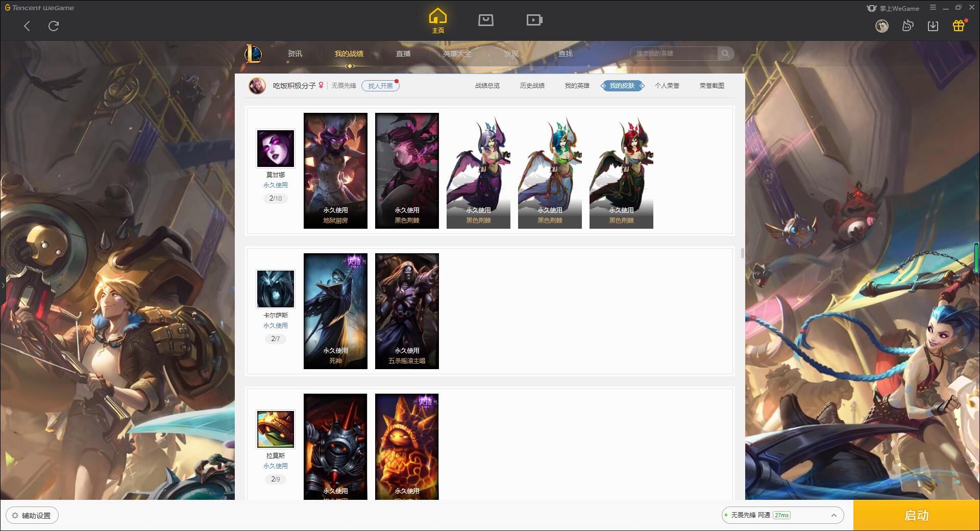Open the download manager icon
Viewport: 980px width, 531px height.
[x=933, y=26]
